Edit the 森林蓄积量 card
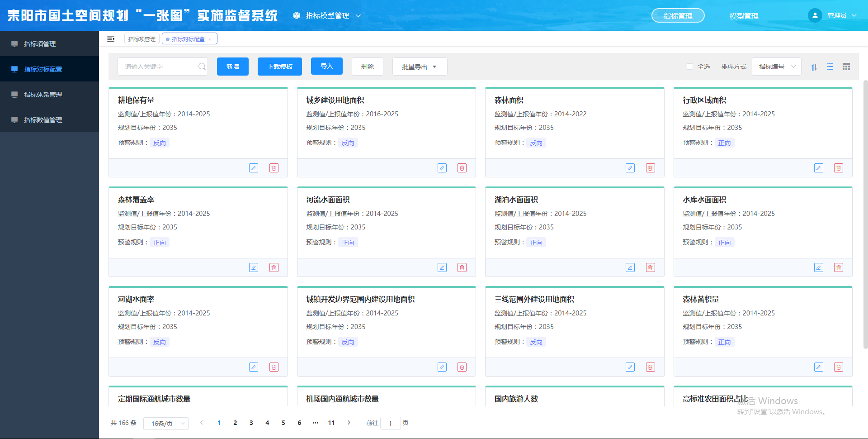Image resolution: width=868 pixels, height=439 pixels. (x=819, y=367)
